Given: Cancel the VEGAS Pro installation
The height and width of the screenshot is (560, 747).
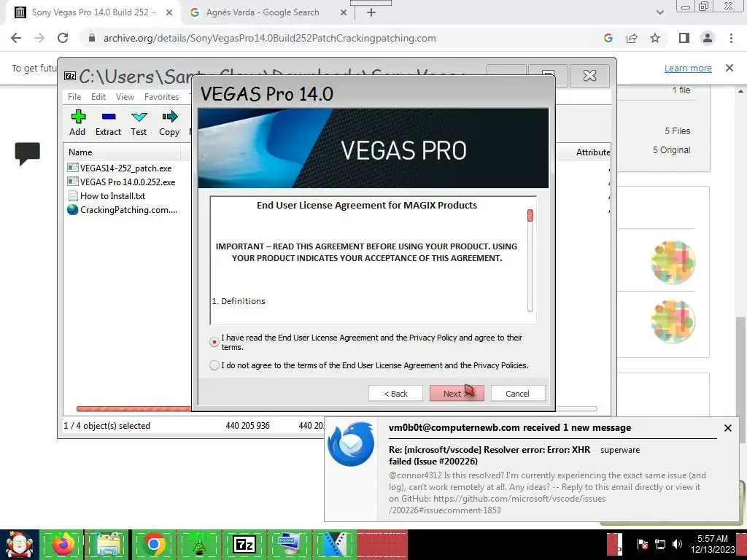Looking at the screenshot, I should click(517, 393).
